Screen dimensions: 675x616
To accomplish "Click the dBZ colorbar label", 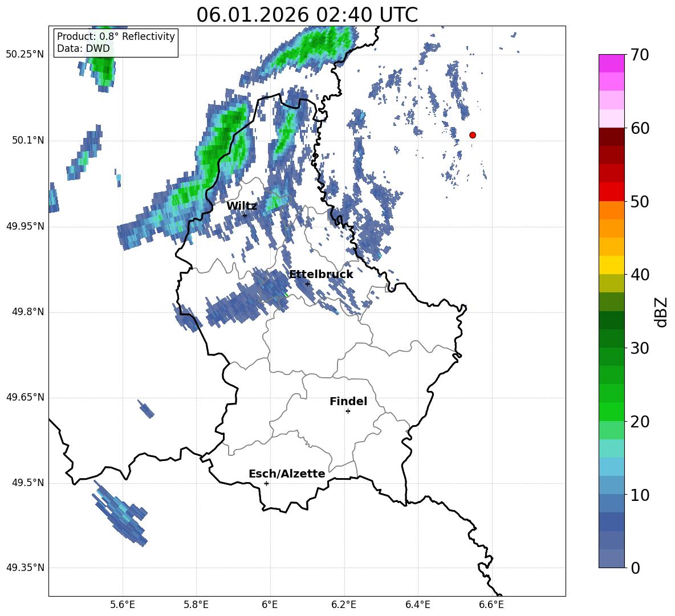I will point(660,312).
